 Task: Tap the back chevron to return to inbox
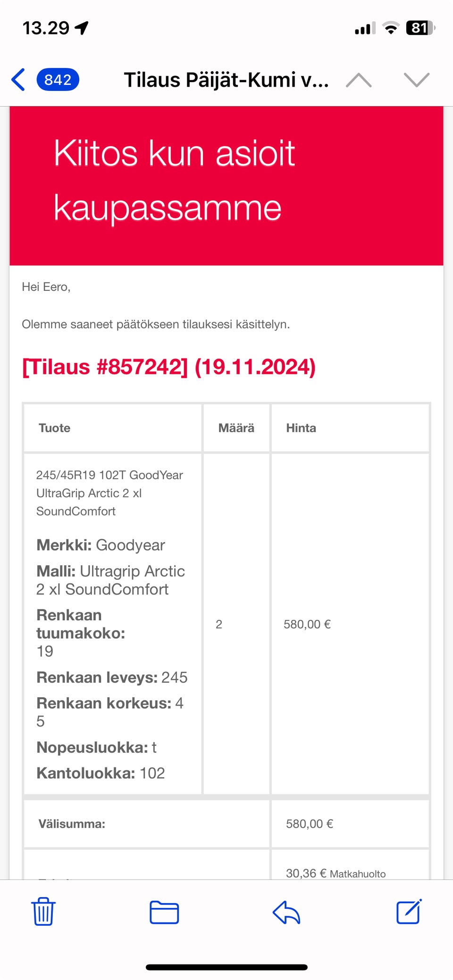point(19,80)
